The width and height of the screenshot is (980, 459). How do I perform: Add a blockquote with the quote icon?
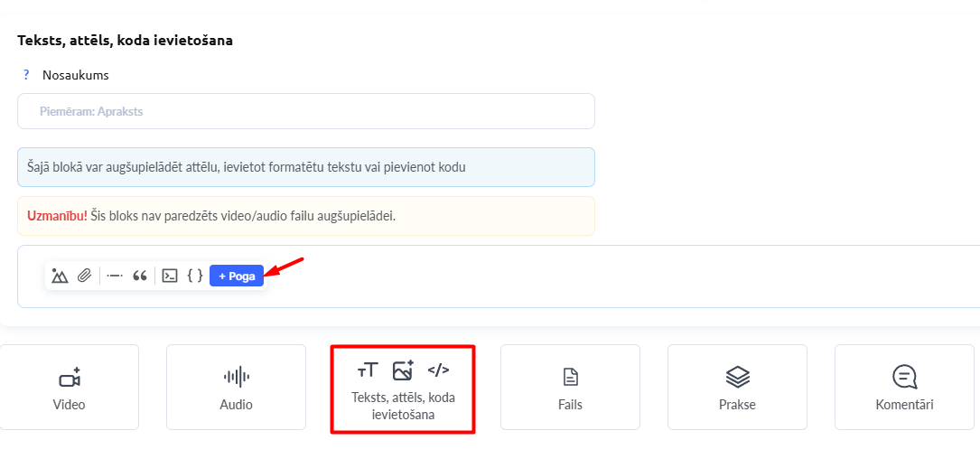point(140,276)
